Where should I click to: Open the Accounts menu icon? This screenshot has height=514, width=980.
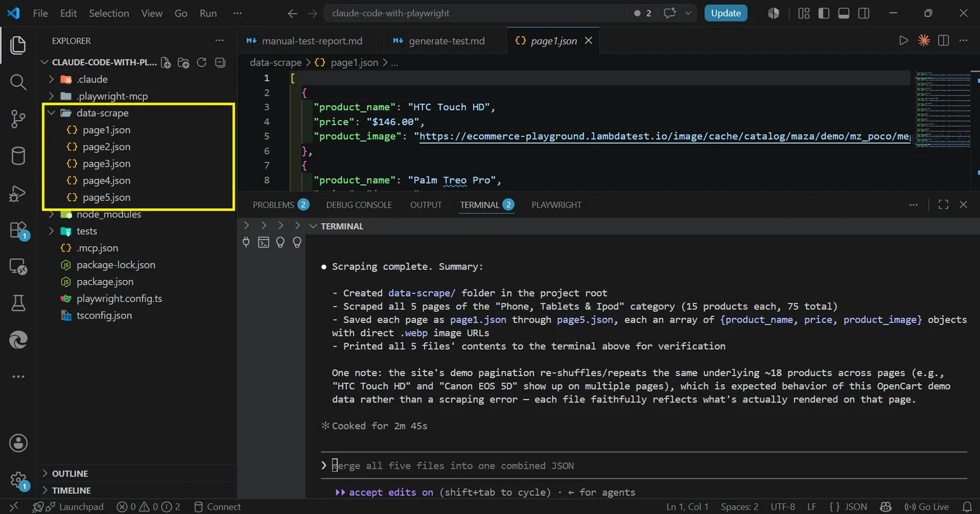(18, 443)
